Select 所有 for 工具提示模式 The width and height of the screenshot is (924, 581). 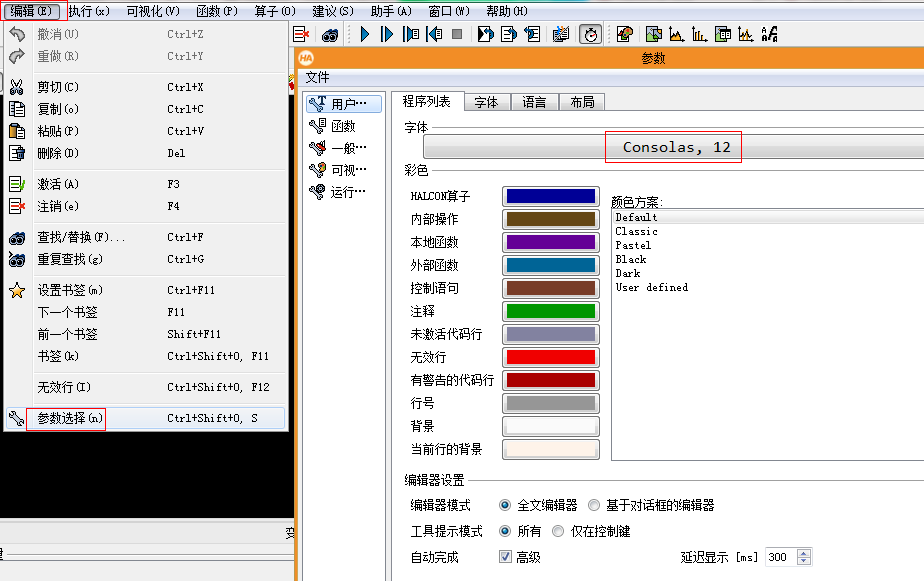tap(504, 531)
